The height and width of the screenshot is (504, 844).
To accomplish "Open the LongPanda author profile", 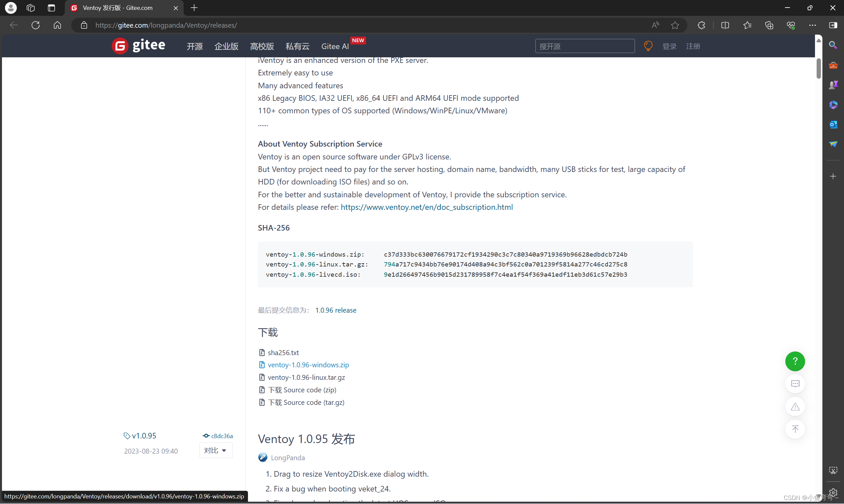I will click(x=287, y=458).
